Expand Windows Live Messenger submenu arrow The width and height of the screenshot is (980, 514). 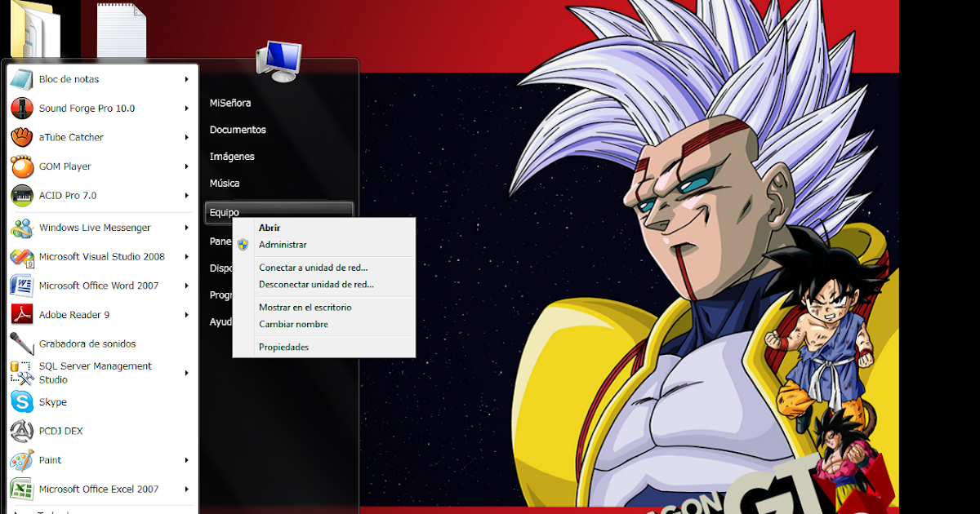point(187,228)
